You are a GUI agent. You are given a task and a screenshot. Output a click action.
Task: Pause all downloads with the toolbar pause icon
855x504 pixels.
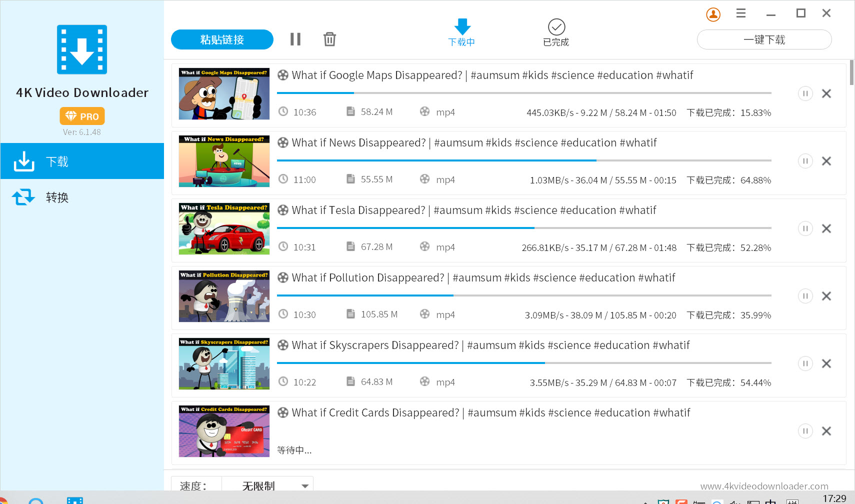click(x=295, y=39)
